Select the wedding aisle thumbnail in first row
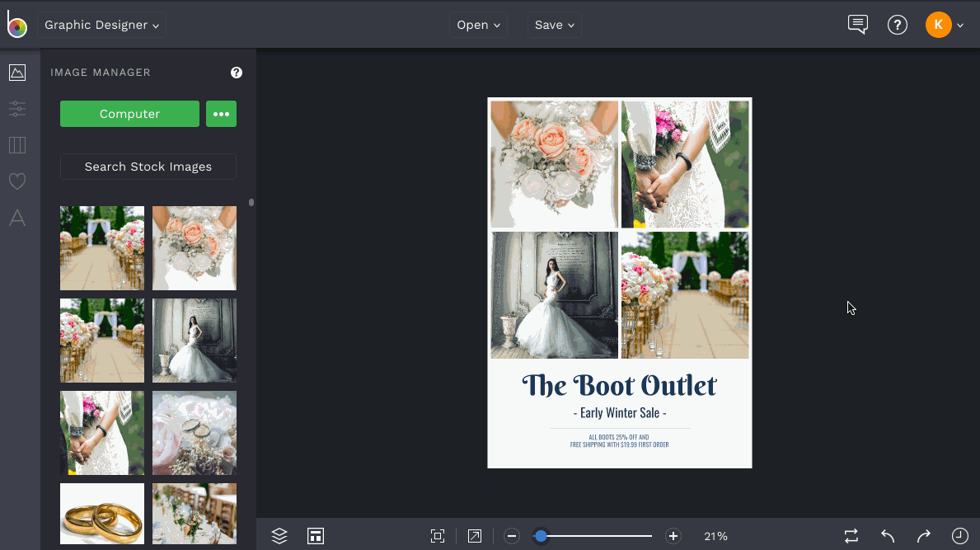Image resolution: width=980 pixels, height=550 pixels. click(102, 248)
